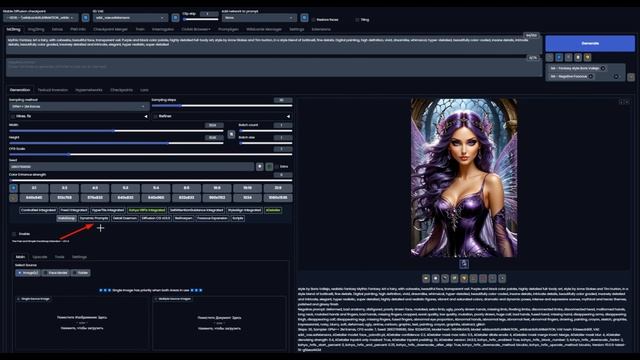This screenshot has width=640, height=360.
Task: Tick the Enable checkbox in FaceSwap panel
Action: [14, 234]
